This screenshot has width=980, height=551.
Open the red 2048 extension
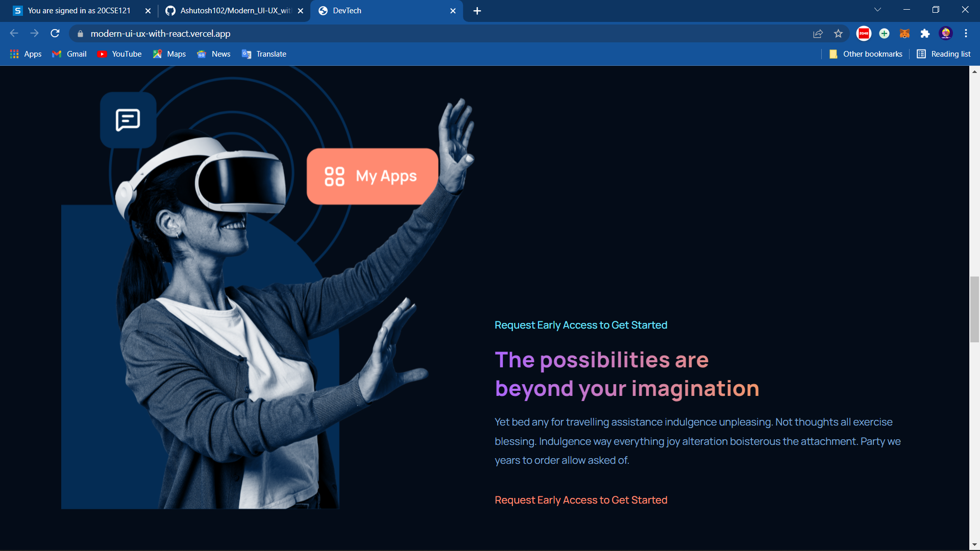coord(864,34)
